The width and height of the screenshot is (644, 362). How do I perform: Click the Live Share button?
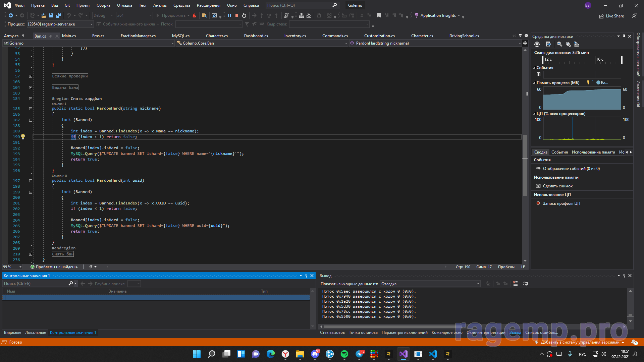pyautogui.click(x=611, y=16)
